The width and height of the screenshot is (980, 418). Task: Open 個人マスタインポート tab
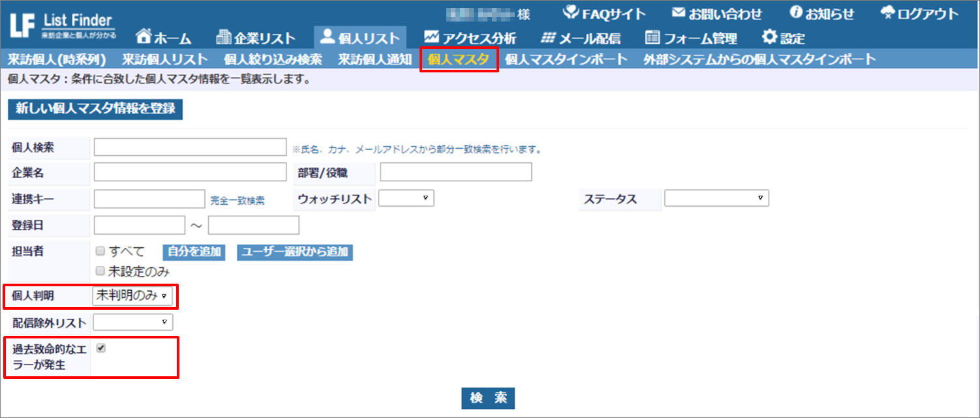[566, 60]
